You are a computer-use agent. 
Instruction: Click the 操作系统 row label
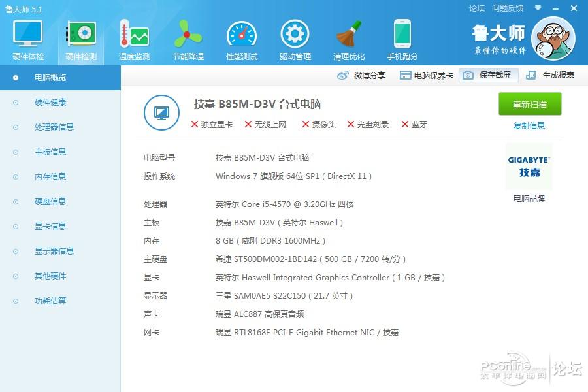click(159, 176)
